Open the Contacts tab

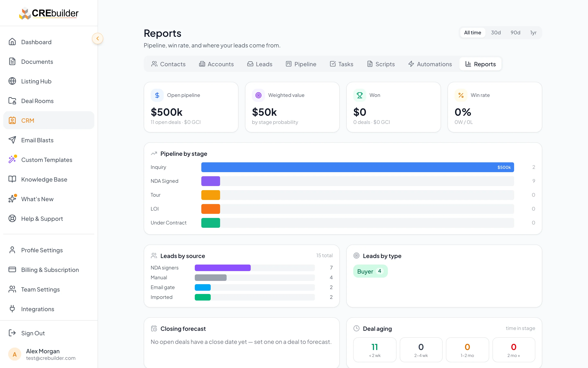tap(168, 64)
